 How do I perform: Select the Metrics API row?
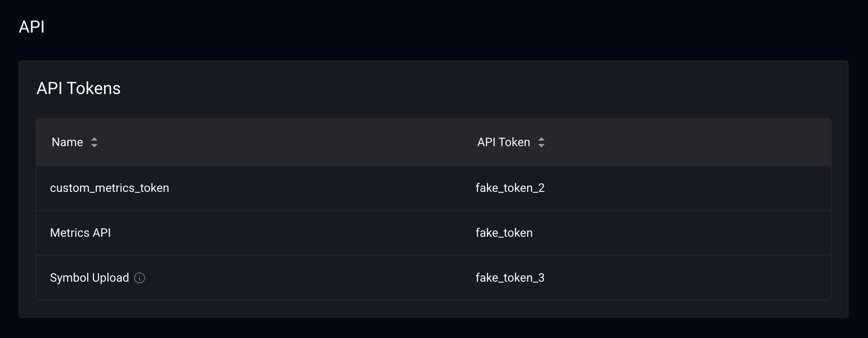80,233
